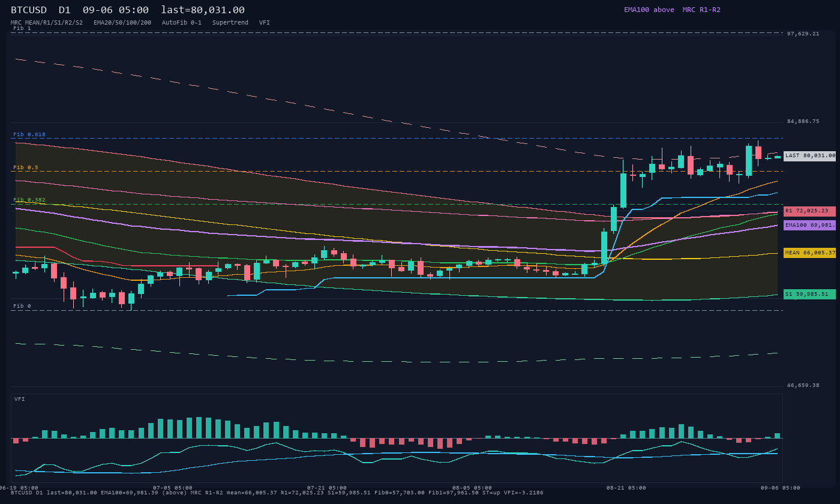Click the VFI panel title label
This screenshot has width=840, height=504.
[20, 399]
